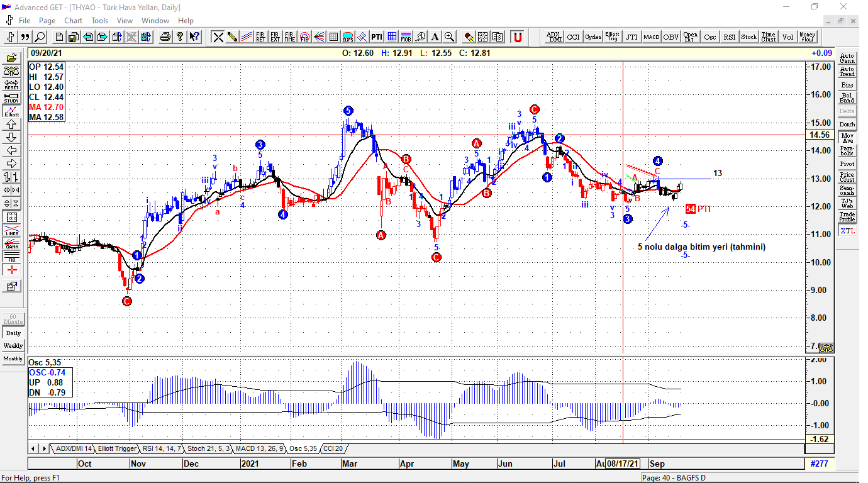868x483 pixels.
Task: Add the Money flow indicator
Action: pos(807,37)
